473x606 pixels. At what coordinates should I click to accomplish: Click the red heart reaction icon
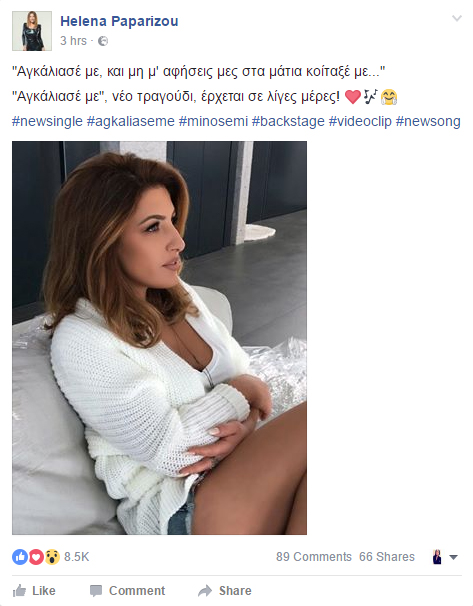(x=36, y=557)
